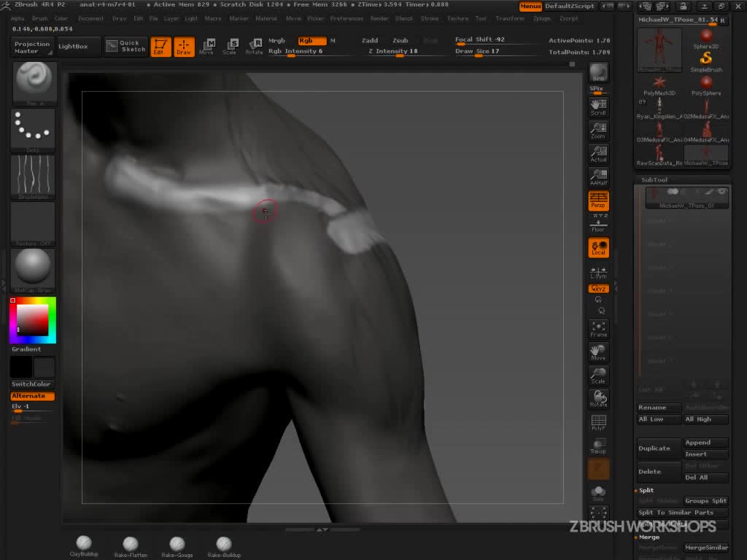Select the Scroll canvas icon
Image resolution: width=747 pixels, height=560 pixels.
tap(598, 107)
